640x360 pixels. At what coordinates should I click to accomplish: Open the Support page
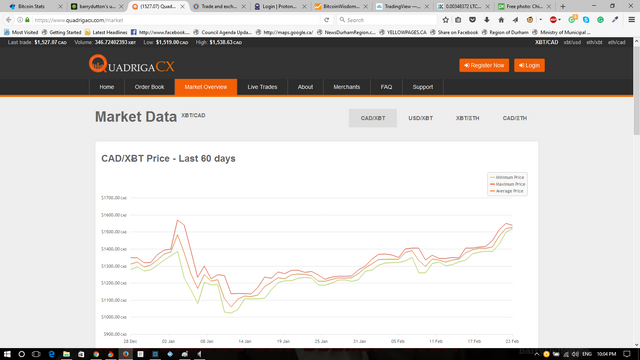pyautogui.click(x=422, y=87)
